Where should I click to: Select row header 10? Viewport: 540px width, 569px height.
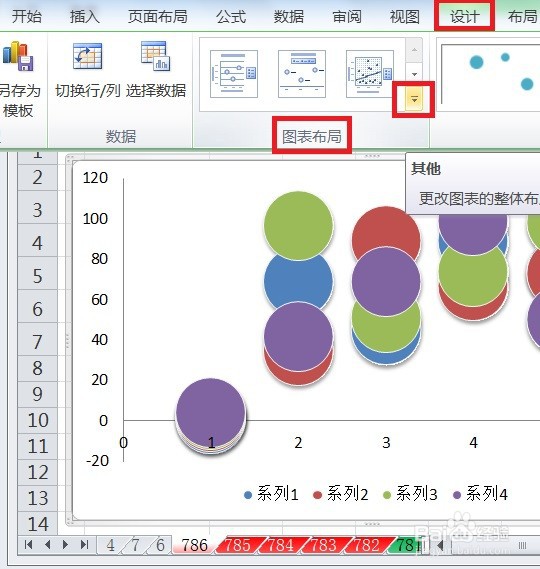tap(37, 420)
